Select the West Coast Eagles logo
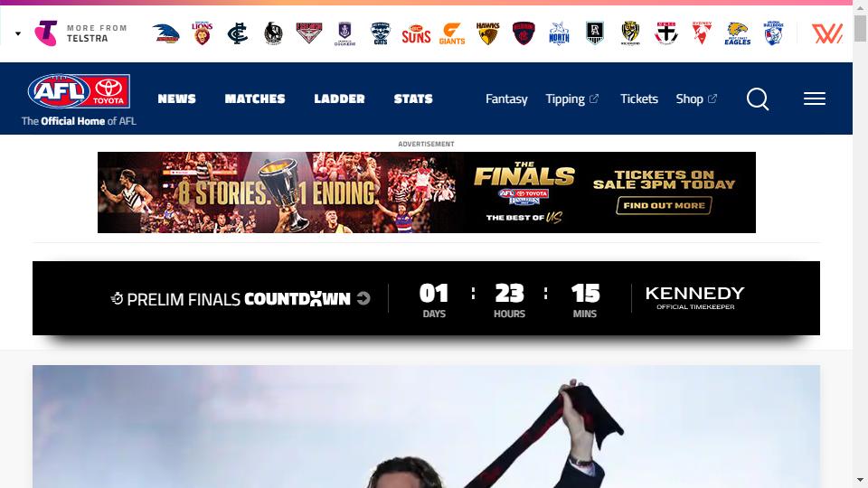The width and height of the screenshot is (868, 488). (738, 33)
